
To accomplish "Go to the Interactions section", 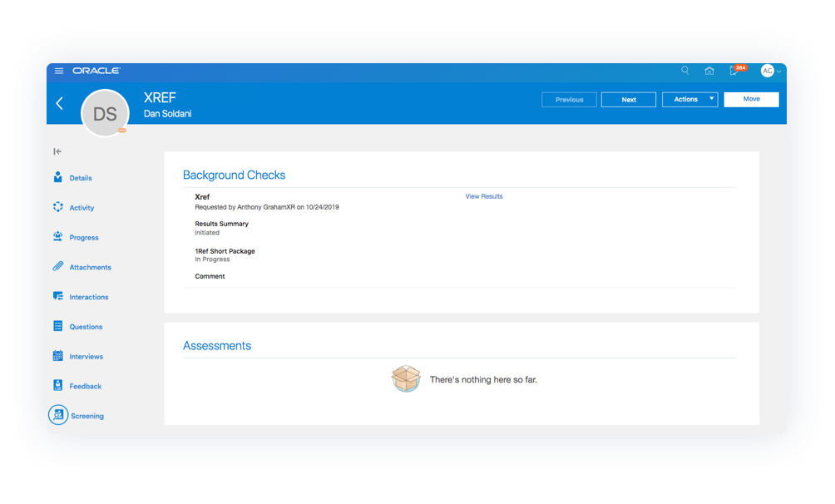I will (x=88, y=297).
